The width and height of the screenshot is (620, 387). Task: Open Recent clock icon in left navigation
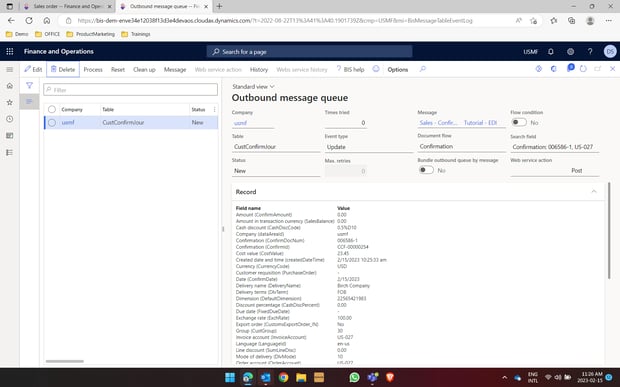10,119
